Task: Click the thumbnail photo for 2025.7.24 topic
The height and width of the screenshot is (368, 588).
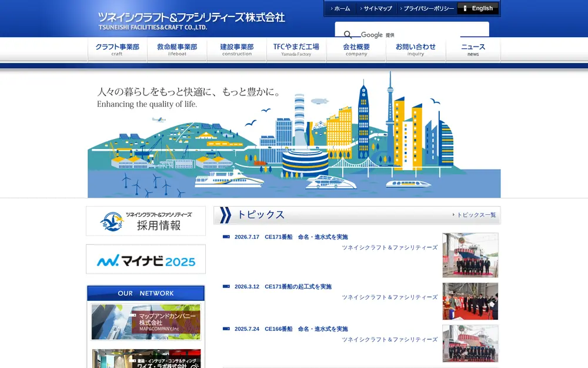Action: tap(470, 344)
